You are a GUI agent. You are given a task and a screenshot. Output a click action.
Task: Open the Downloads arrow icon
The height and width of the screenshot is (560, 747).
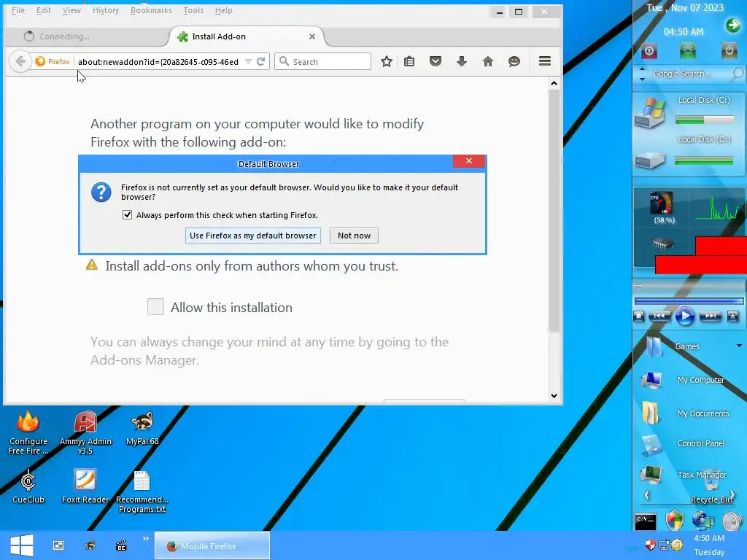click(x=462, y=61)
